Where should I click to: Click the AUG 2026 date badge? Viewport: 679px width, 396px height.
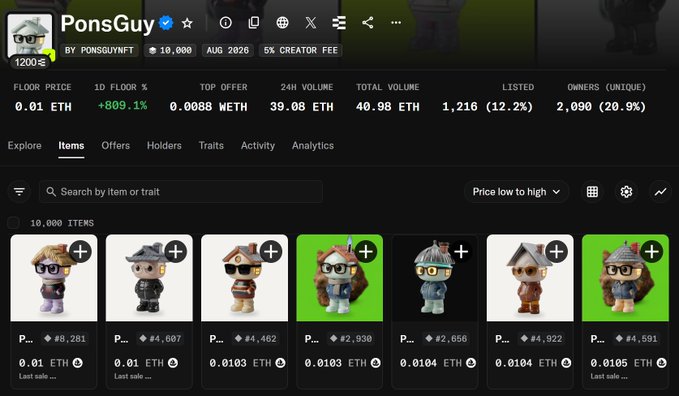pos(227,50)
